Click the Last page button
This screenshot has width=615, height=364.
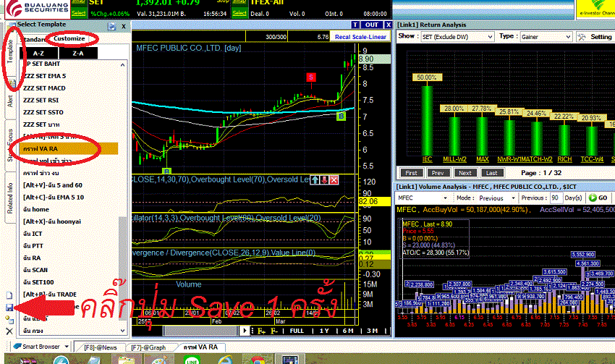491,172
